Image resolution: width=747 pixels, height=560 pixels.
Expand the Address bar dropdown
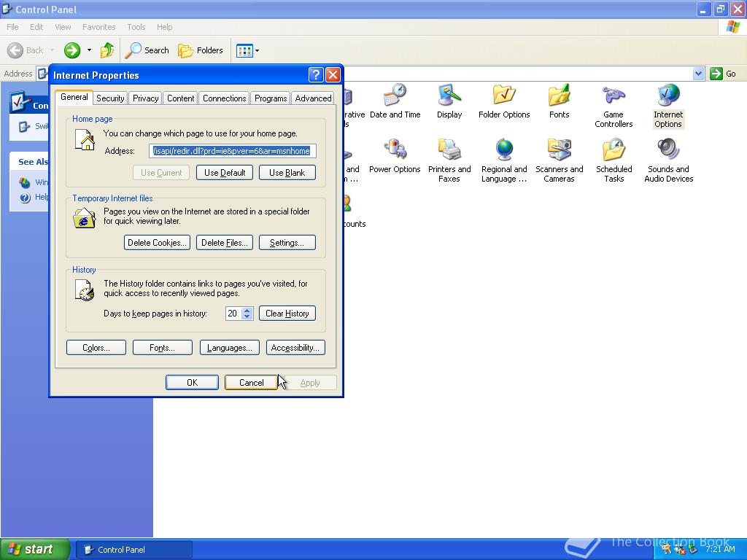[x=698, y=74]
